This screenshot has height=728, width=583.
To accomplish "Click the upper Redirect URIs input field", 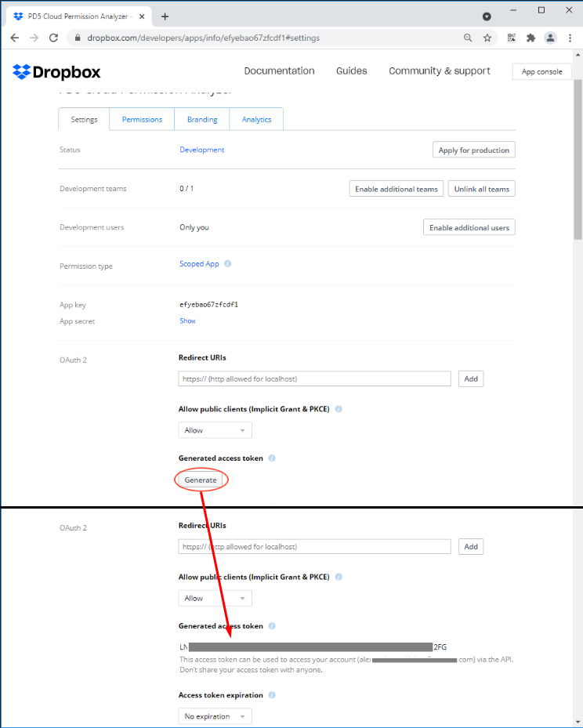I will click(x=314, y=378).
